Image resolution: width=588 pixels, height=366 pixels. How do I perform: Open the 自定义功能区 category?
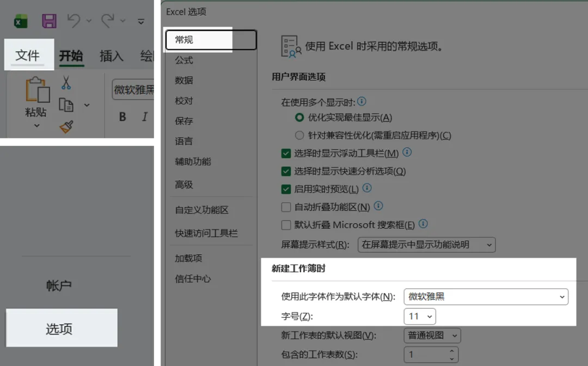tap(202, 210)
